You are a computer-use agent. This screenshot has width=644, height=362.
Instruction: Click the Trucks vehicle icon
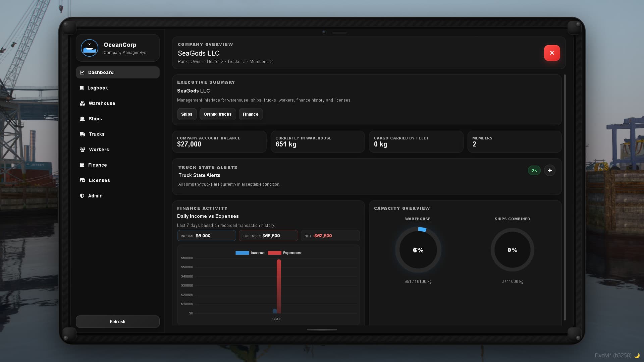point(82,134)
